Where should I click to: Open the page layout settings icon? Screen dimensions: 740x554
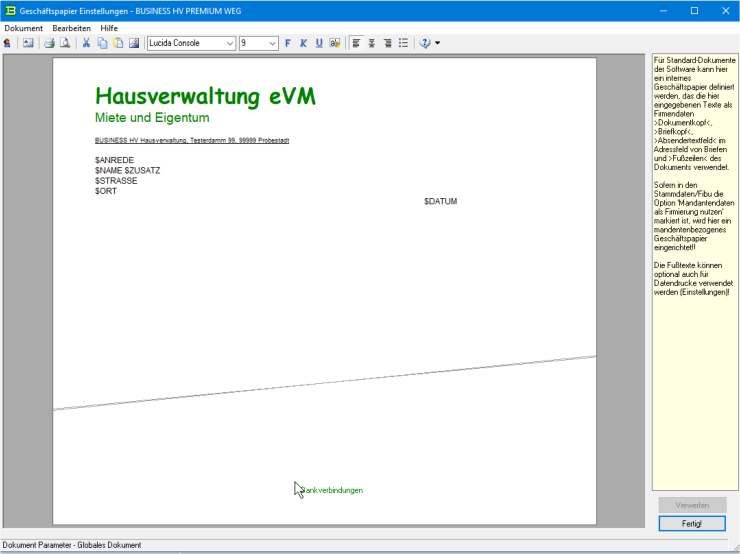coord(28,43)
